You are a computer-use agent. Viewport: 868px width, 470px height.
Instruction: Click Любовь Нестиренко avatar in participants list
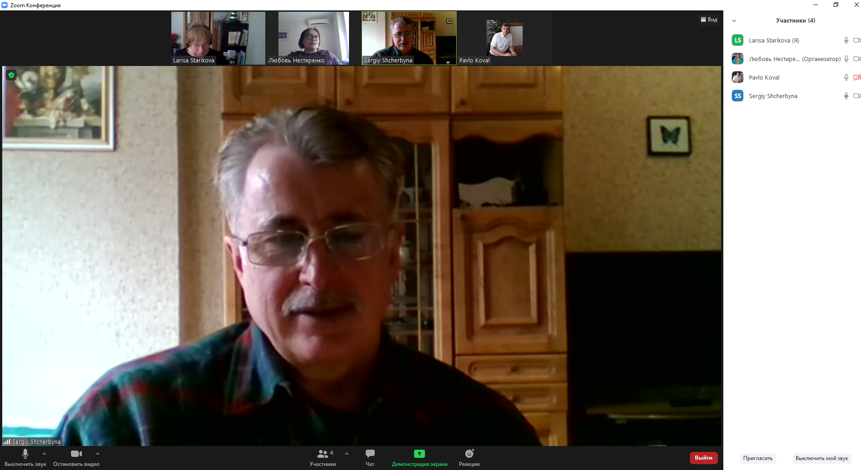click(737, 59)
